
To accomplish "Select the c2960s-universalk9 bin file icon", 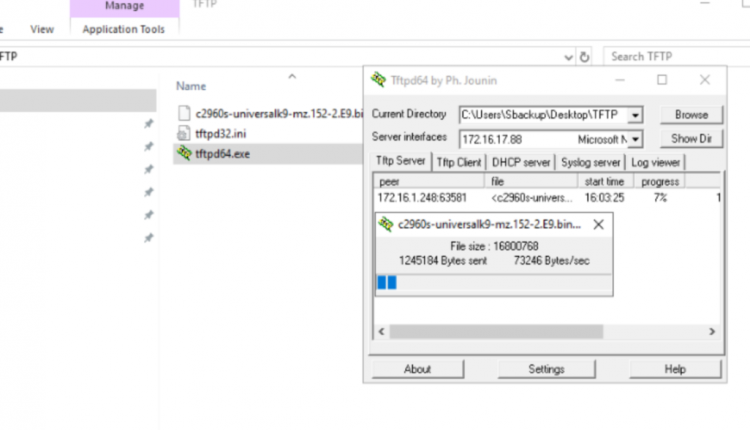I will (184, 113).
